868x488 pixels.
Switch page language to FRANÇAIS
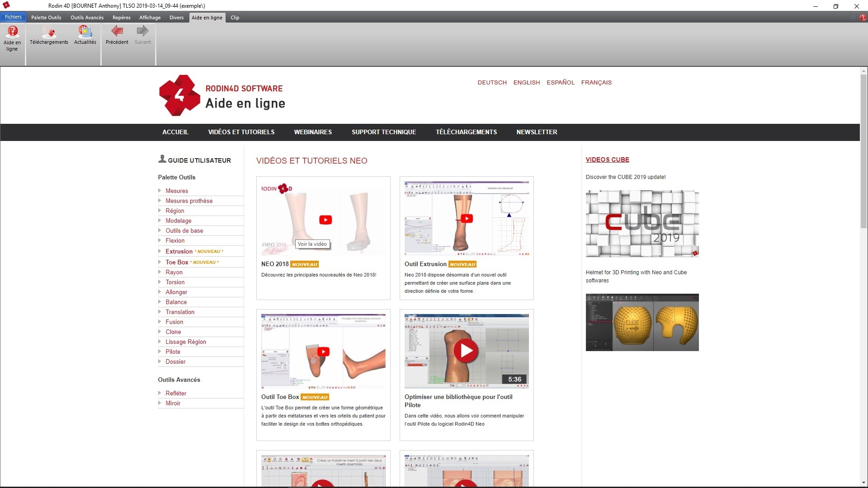pyautogui.click(x=596, y=82)
